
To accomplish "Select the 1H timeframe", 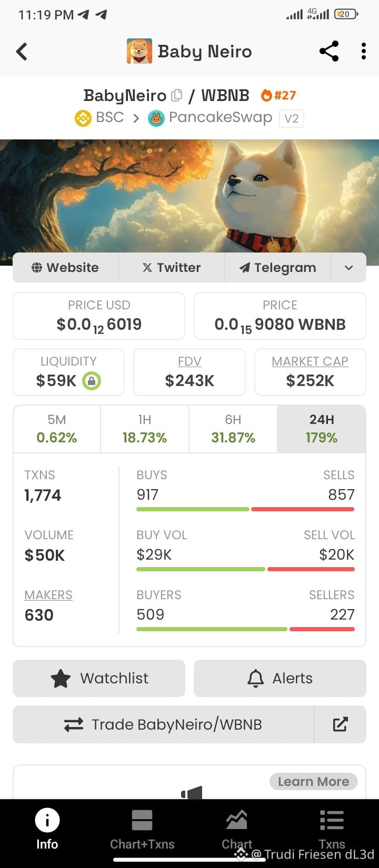I will 145,429.
